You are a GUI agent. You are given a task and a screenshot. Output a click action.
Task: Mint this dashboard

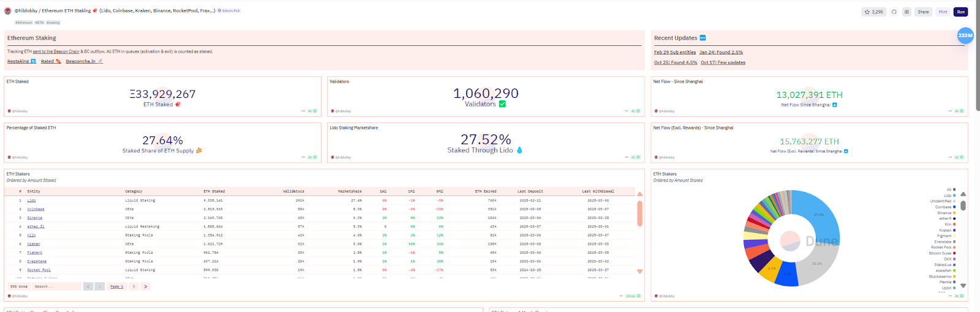pyautogui.click(x=943, y=12)
